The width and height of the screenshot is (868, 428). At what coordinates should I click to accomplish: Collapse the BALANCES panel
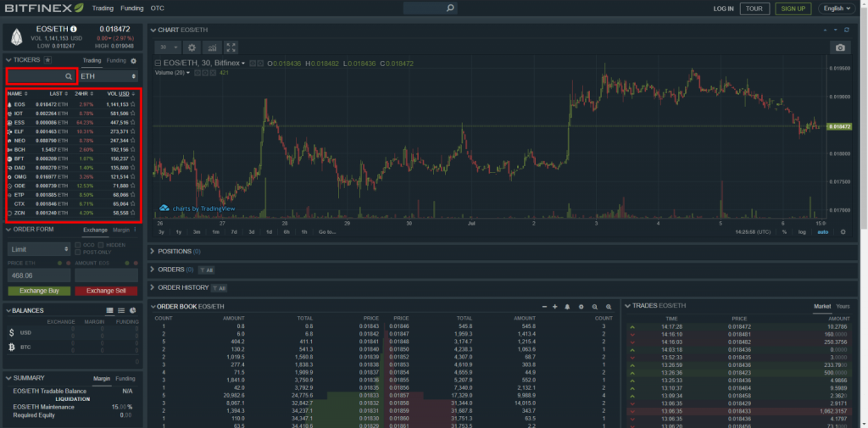(8, 311)
